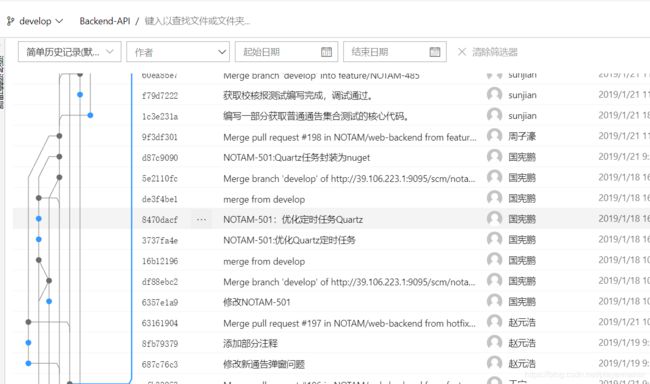Select commit hash 8470dacf
The width and height of the screenshot is (650, 384).
tap(160, 219)
